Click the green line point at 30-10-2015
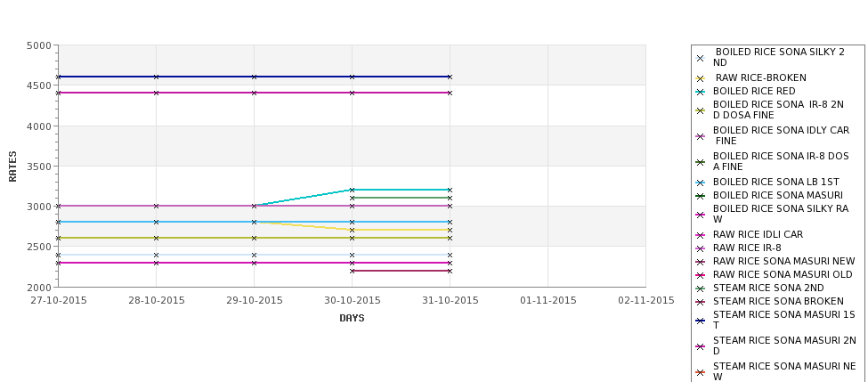This screenshot has height=382, width=868. pyautogui.click(x=352, y=199)
